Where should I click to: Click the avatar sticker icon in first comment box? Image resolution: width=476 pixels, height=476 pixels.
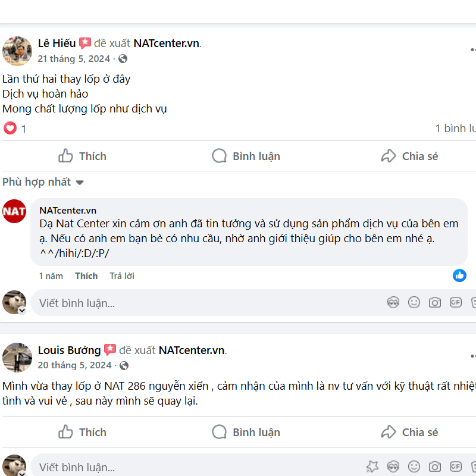(x=393, y=303)
